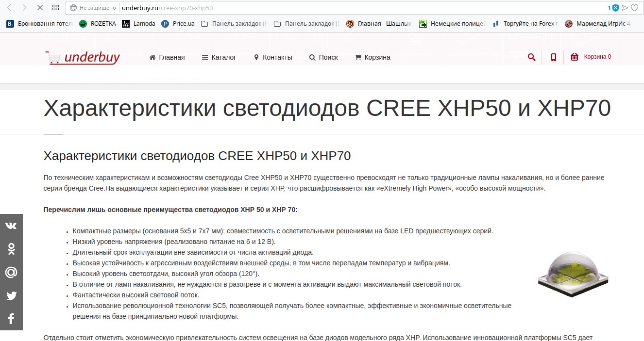Click the bullet about революционной технологии SC5
The image size is (644, 341).
click(292, 311)
